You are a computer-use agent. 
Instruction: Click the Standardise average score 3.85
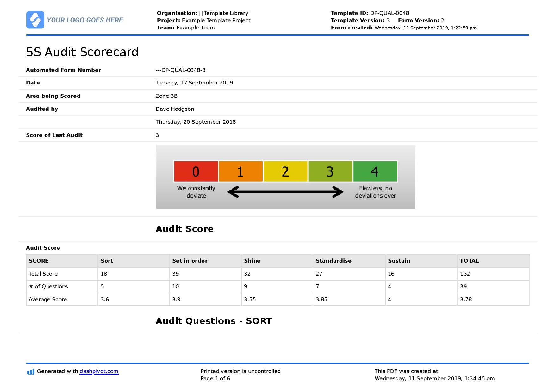[321, 299]
